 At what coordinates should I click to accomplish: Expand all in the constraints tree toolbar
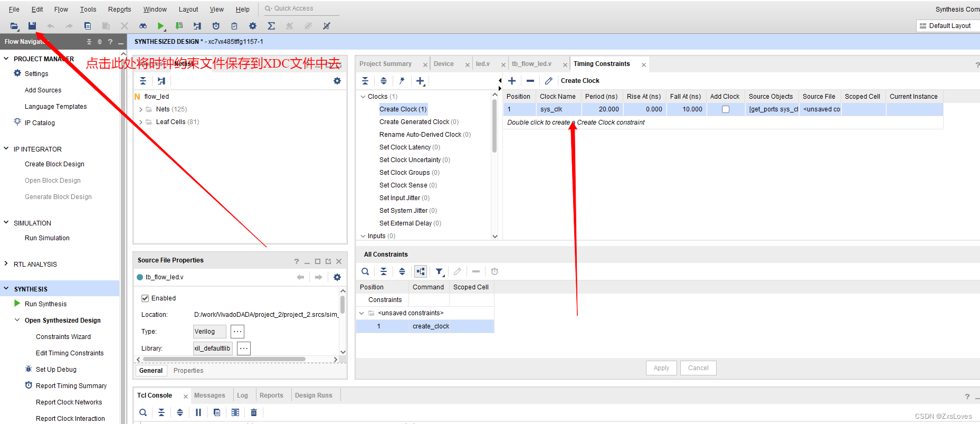[384, 81]
